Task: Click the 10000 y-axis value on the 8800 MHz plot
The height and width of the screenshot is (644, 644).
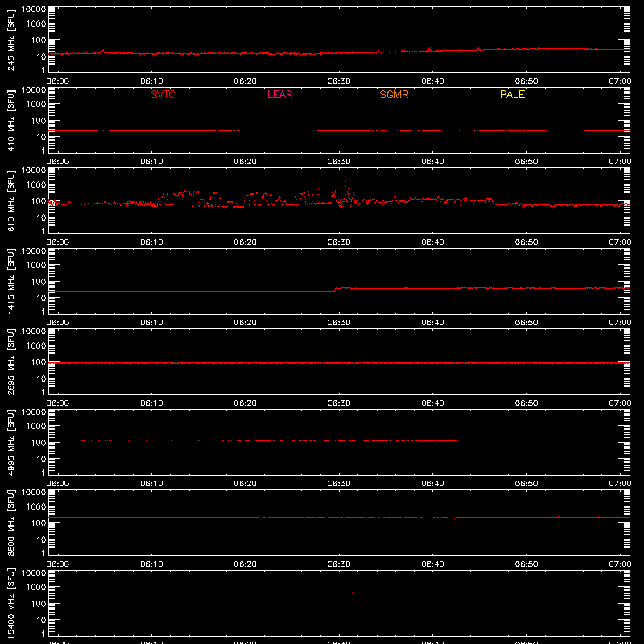Action: tap(34, 493)
